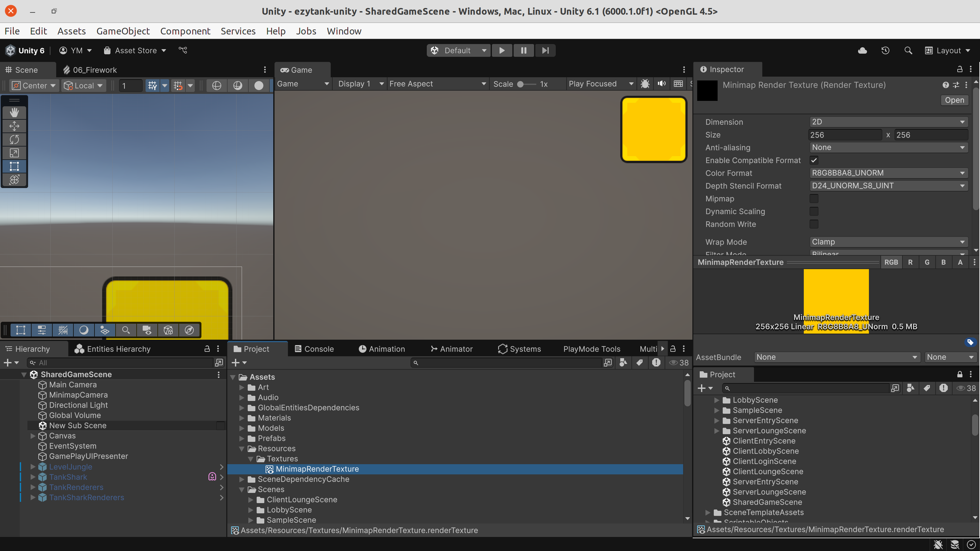980x551 pixels.
Task: Expand the ServerLoungeScene folder
Action: pos(717,431)
